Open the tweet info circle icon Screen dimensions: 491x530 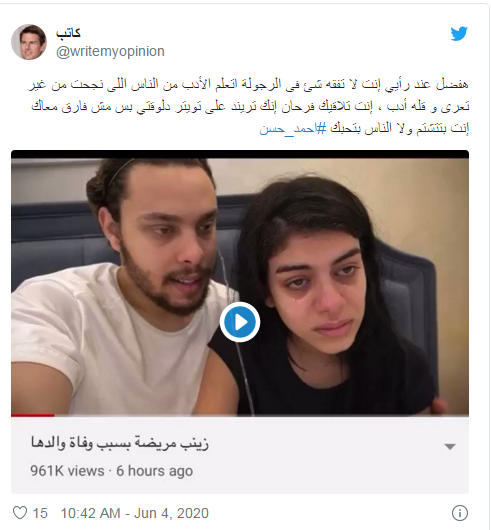click(460, 513)
